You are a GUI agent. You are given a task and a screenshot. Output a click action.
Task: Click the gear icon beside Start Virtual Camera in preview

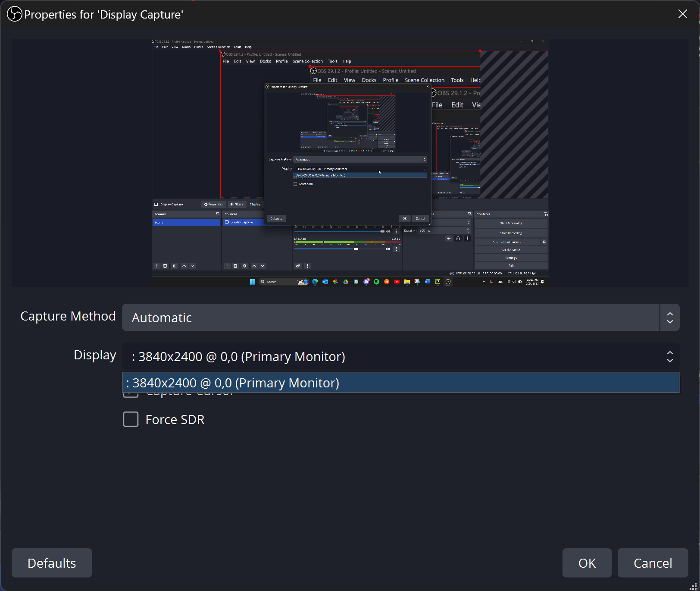point(544,242)
